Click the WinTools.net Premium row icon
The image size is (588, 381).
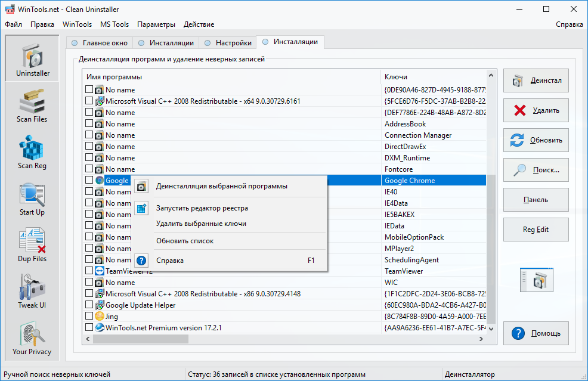100,327
